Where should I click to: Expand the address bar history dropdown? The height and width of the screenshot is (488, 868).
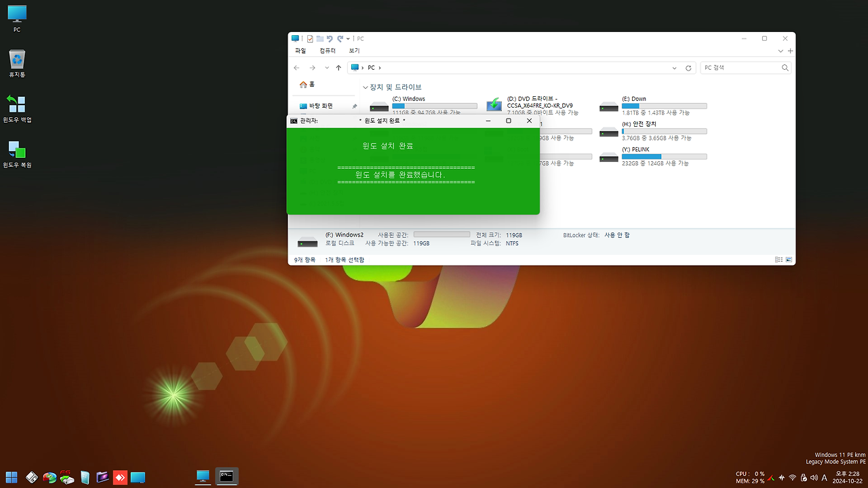click(x=674, y=68)
